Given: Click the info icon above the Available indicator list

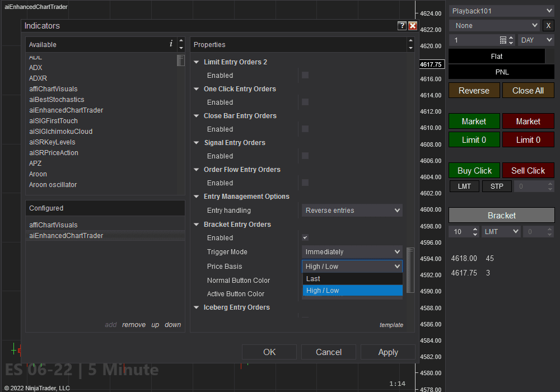Looking at the screenshot, I should click(171, 43).
